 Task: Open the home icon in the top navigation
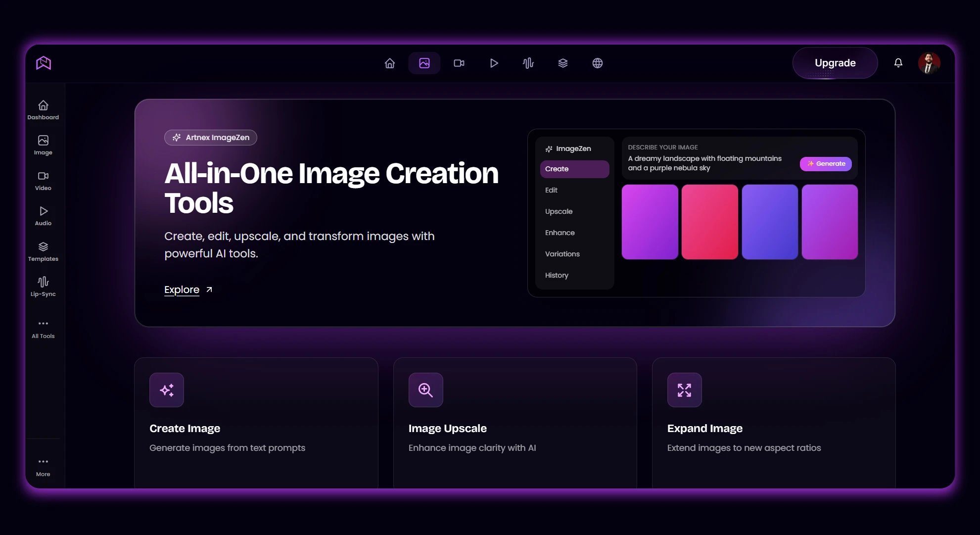[x=390, y=63]
